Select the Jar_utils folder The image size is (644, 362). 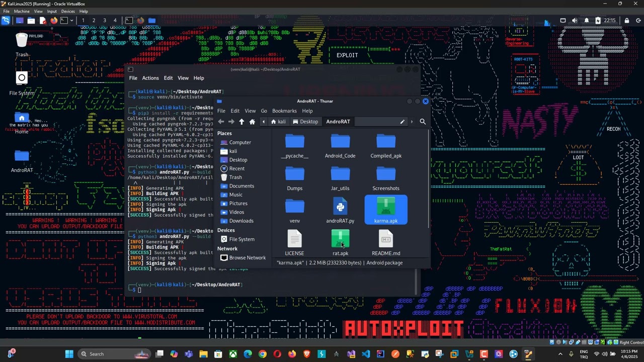click(x=340, y=179)
